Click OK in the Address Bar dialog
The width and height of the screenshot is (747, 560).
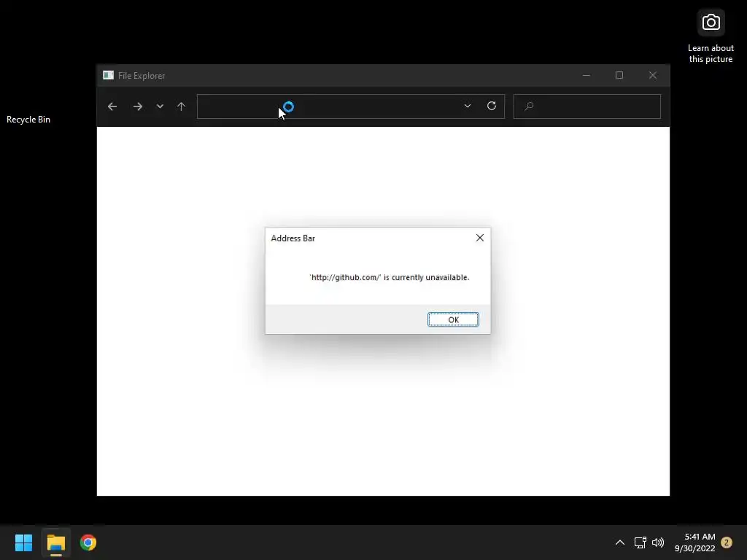pos(453,319)
